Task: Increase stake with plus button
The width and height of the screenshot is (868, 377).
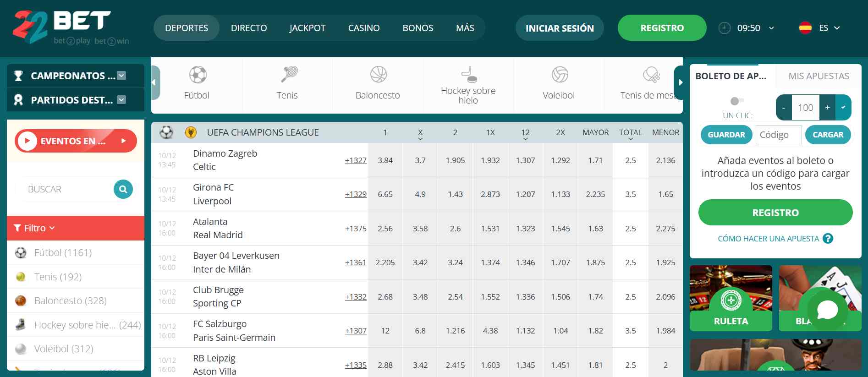Action: (x=827, y=108)
